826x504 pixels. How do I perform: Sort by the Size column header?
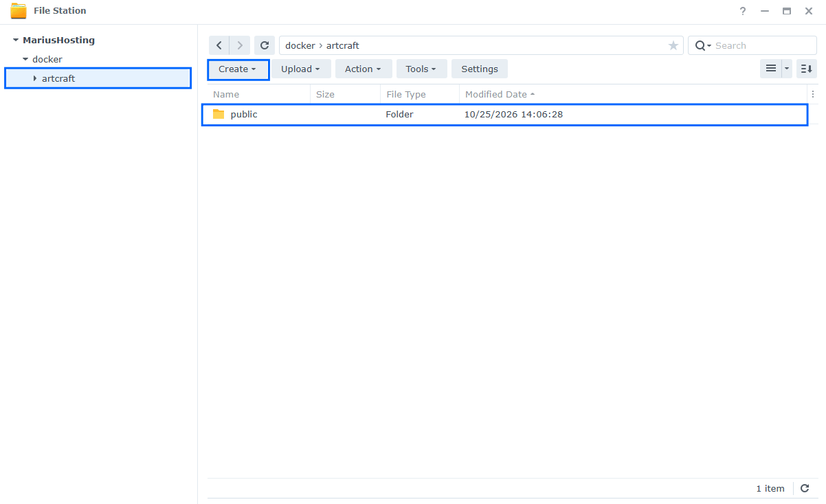(x=345, y=94)
